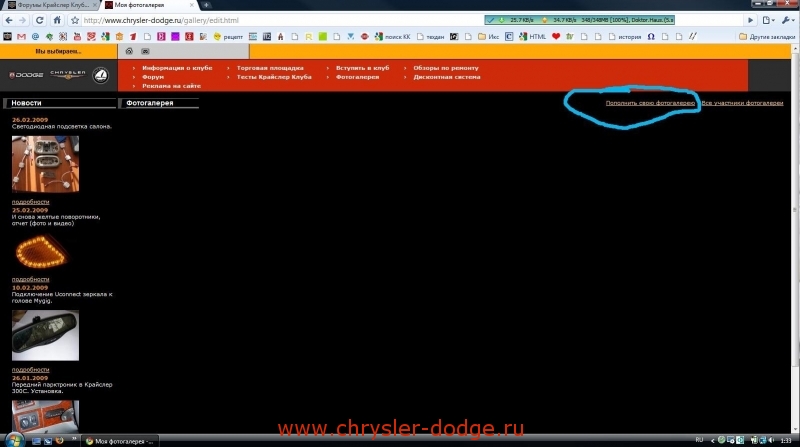
Task: Open 'Реклама на сайте' menu item
Action: (171, 86)
